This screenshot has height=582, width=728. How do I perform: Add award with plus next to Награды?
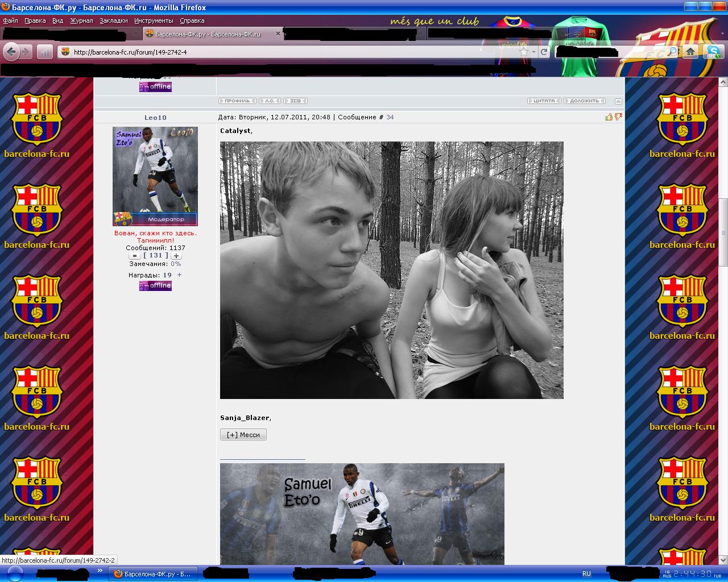click(179, 275)
